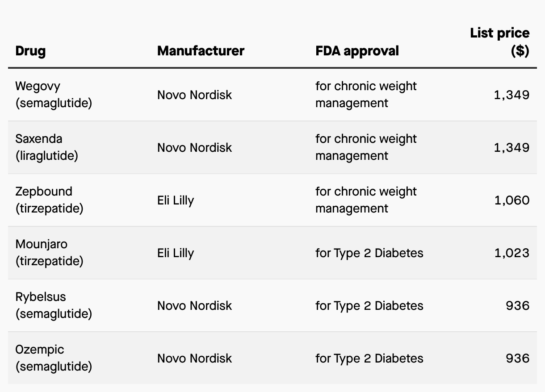Select the Manufacturer column header
This screenshot has width=545, height=392.
(201, 51)
